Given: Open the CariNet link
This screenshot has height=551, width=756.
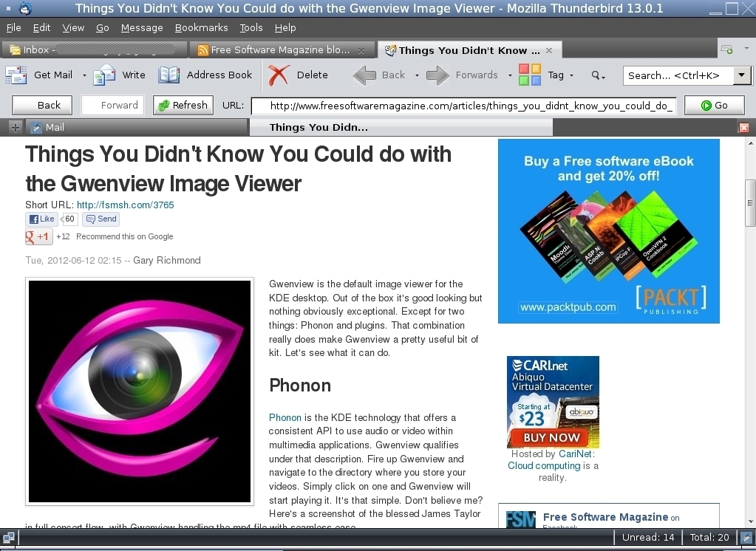Looking at the screenshot, I should (x=575, y=454).
